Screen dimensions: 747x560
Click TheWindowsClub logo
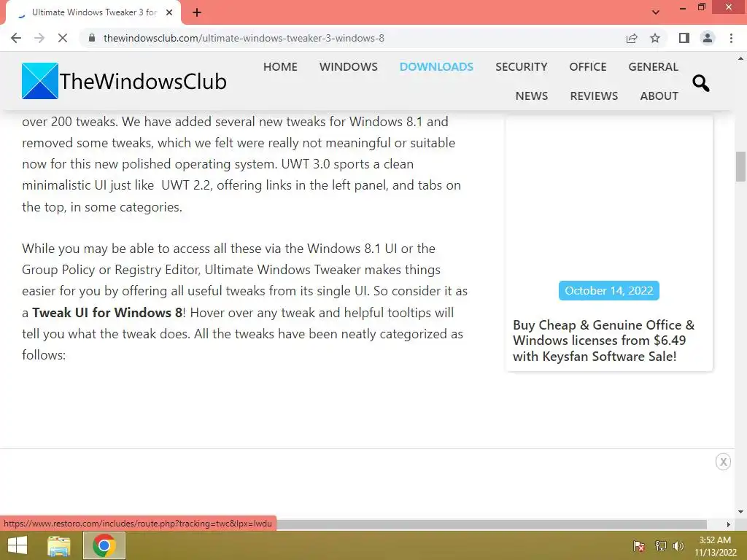(124, 81)
